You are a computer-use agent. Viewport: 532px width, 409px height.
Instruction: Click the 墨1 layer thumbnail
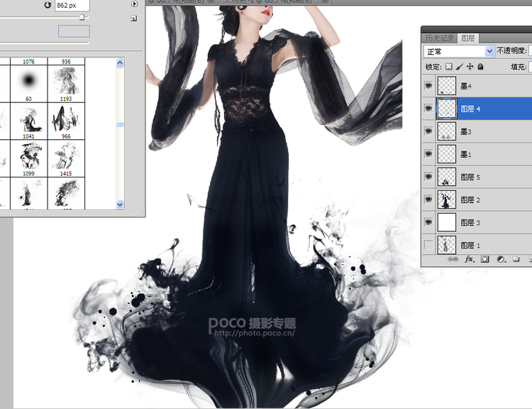pyautogui.click(x=446, y=154)
